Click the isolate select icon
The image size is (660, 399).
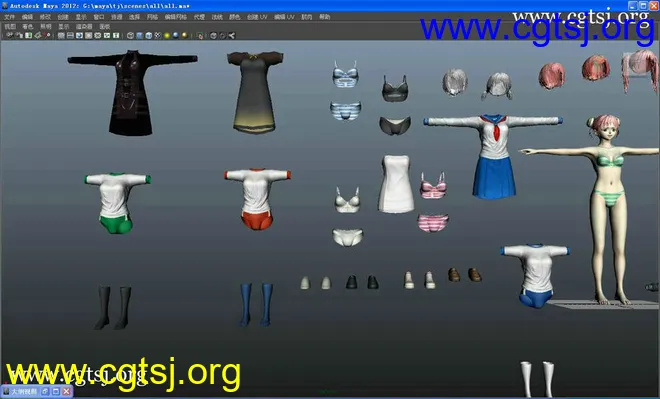point(200,35)
